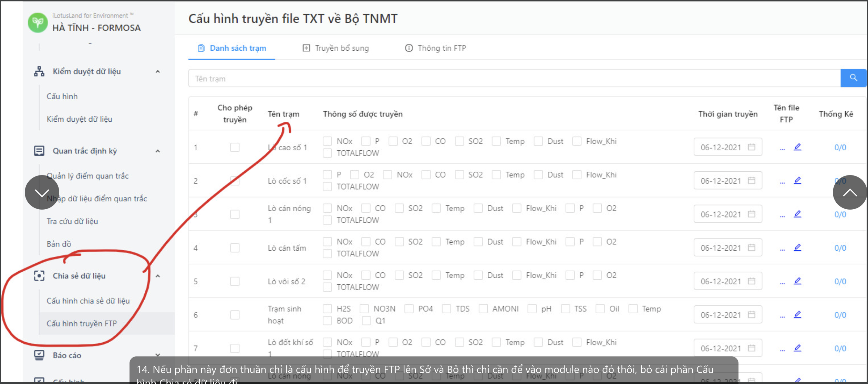Click the 0/0 statistic link in row 4
868x384 pixels.
point(840,248)
